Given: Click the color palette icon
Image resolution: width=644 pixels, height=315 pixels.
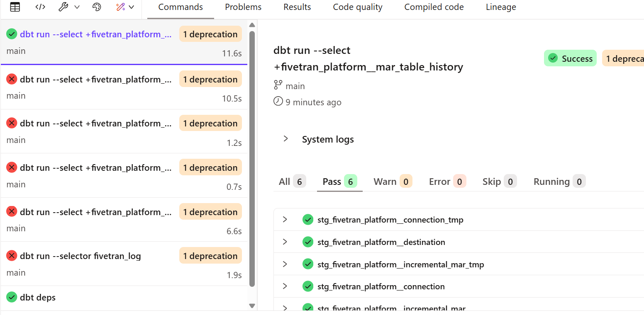Looking at the screenshot, I should click(97, 7).
